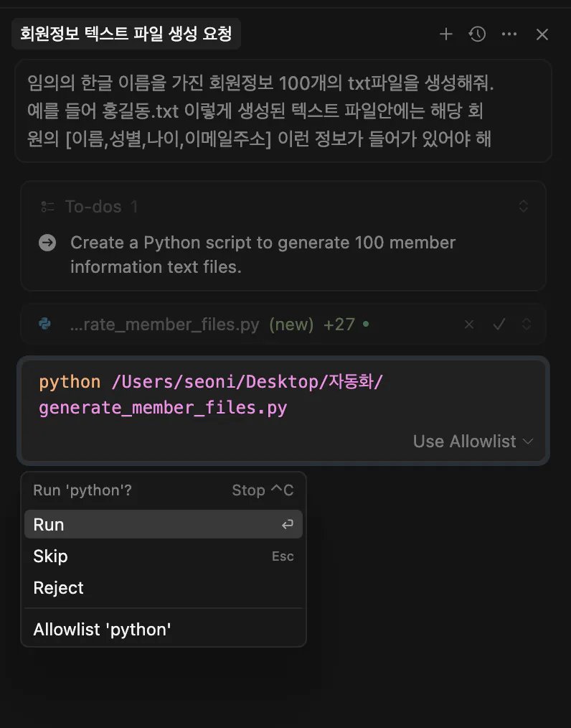Click the Python file icon
The width and height of the screenshot is (571, 728).
coord(44,325)
